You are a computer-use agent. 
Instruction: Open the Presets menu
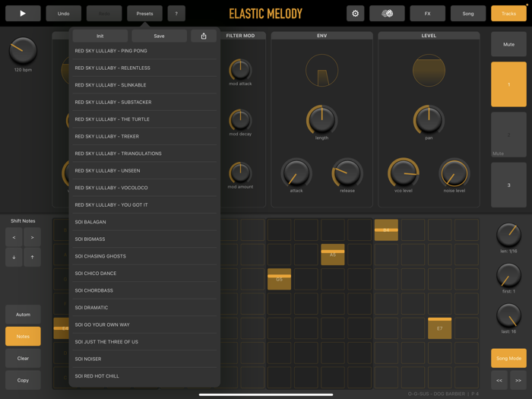click(145, 14)
